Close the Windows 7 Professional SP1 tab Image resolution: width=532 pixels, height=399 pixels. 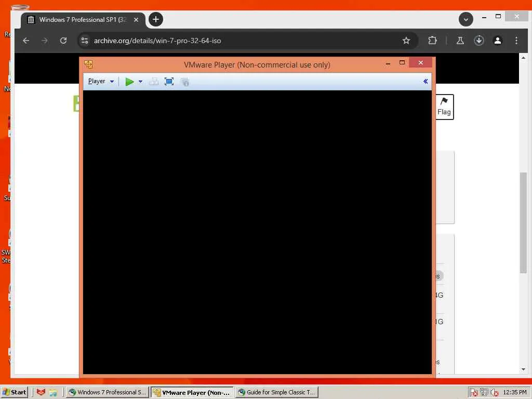tap(136, 20)
